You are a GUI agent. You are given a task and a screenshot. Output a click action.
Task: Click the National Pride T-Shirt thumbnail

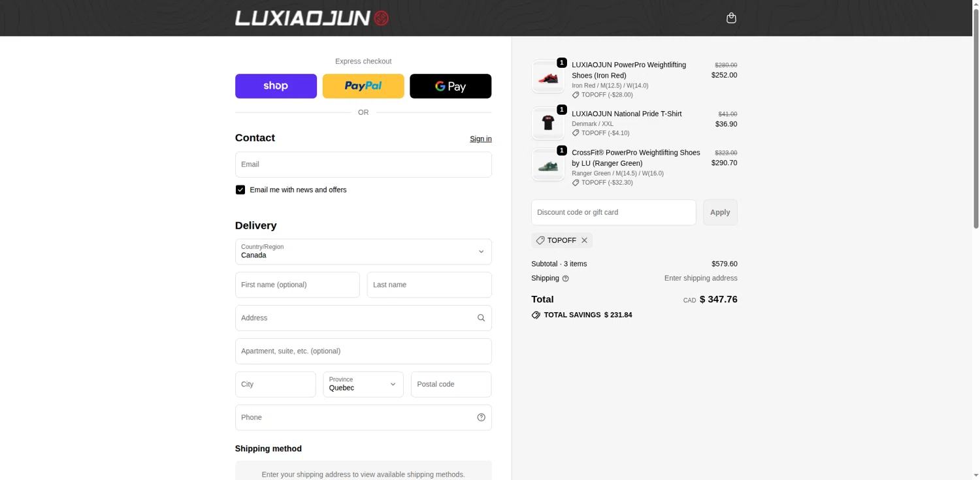coord(547,123)
